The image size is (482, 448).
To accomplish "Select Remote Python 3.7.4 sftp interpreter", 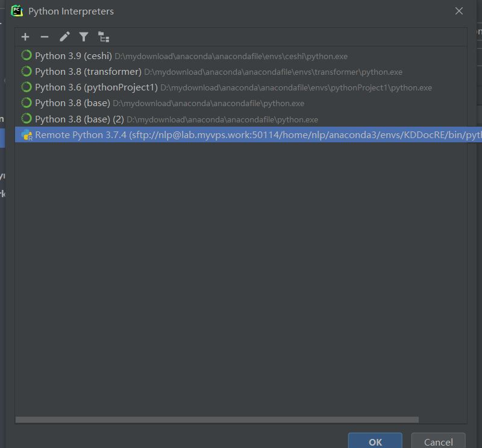I will point(248,135).
